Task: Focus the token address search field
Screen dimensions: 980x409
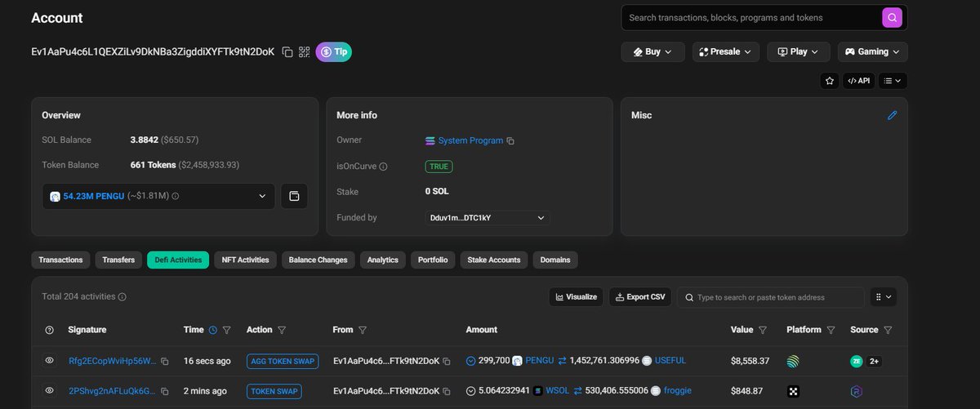Action: click(770, 297)
